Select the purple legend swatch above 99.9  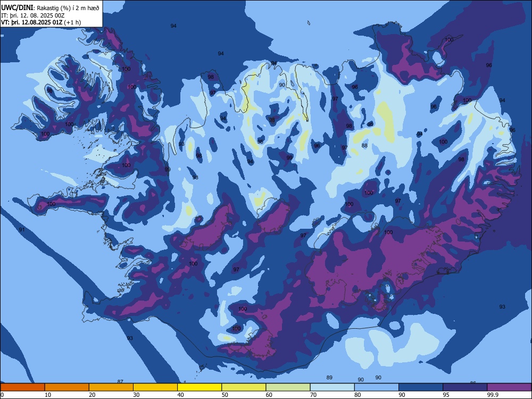[x=509, y=387]
